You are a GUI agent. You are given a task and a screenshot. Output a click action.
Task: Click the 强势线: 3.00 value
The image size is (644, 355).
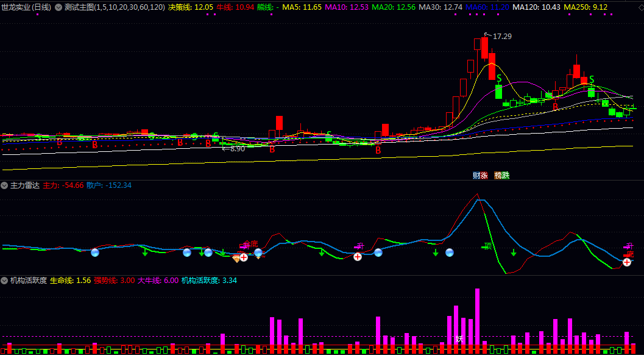(x=114, y=281)
